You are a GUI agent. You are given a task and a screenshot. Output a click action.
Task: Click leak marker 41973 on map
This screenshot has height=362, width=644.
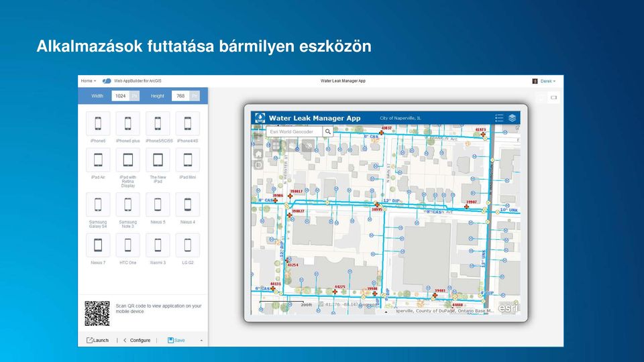click(483, 134)
